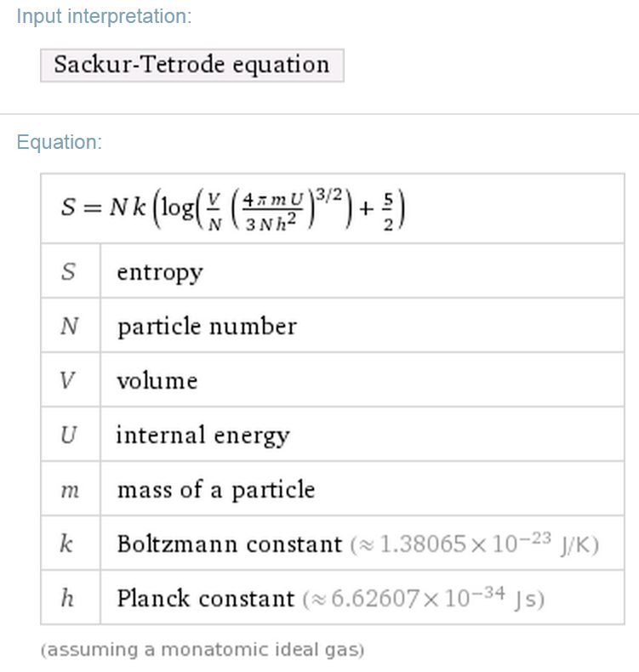
Task: Select the N symbol cell
Action: [x=69, y=326]
